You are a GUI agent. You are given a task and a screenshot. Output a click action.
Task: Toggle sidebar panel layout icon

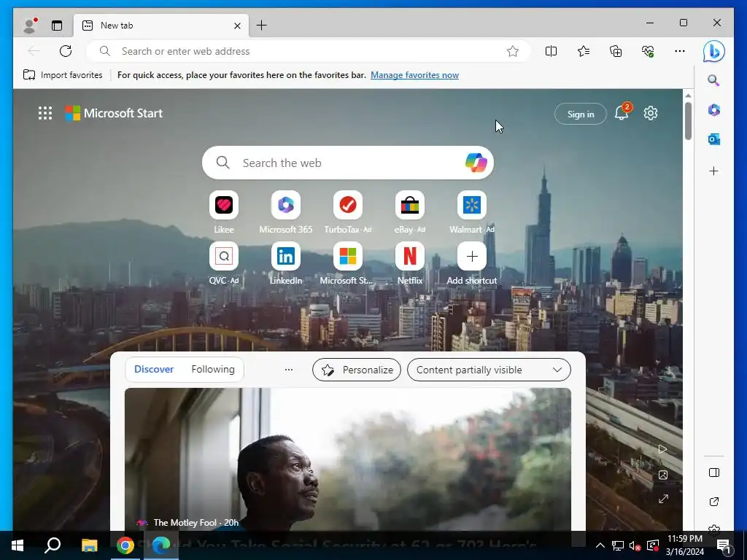coord(713,472)
